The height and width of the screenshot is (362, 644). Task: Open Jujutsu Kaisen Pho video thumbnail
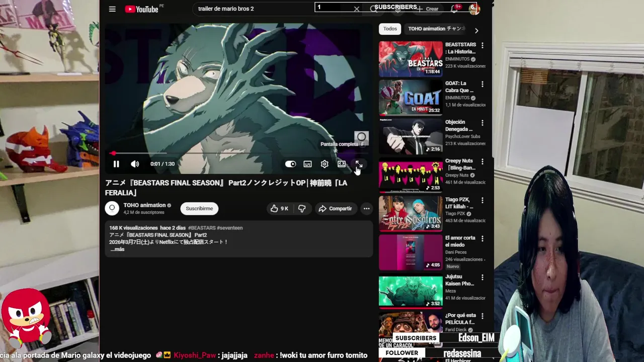[411, 291]
